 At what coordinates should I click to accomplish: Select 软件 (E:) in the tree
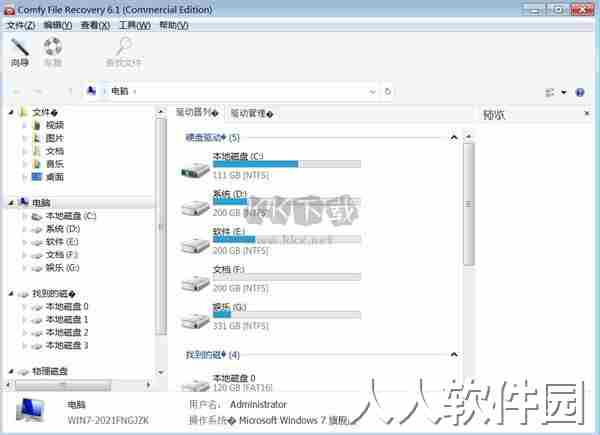coord(62,242)
